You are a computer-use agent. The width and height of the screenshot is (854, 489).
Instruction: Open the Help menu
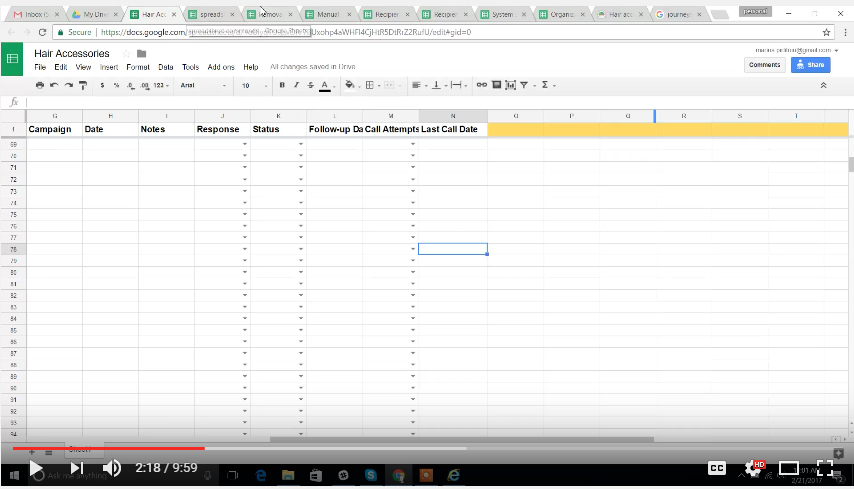[x=251, y=67]
